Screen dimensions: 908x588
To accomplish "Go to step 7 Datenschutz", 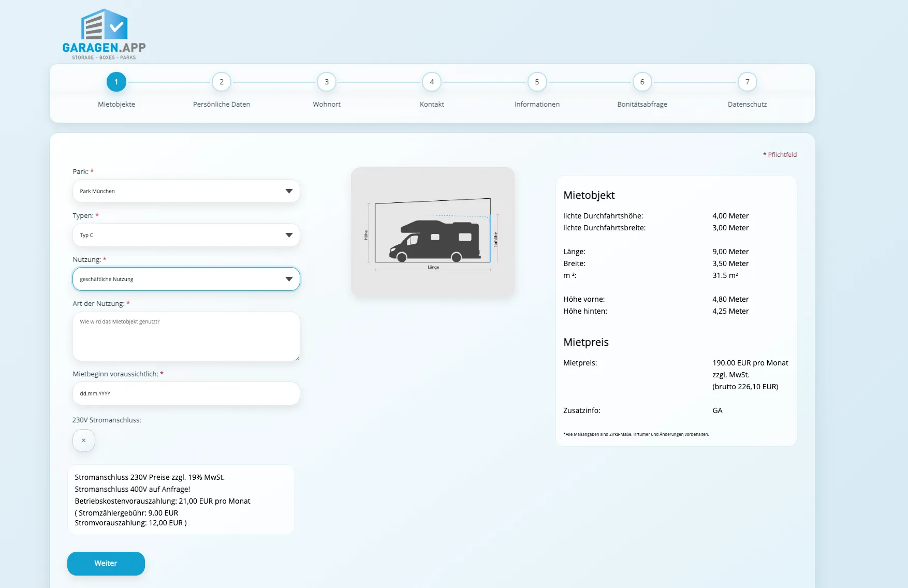I will pos(747,82).
